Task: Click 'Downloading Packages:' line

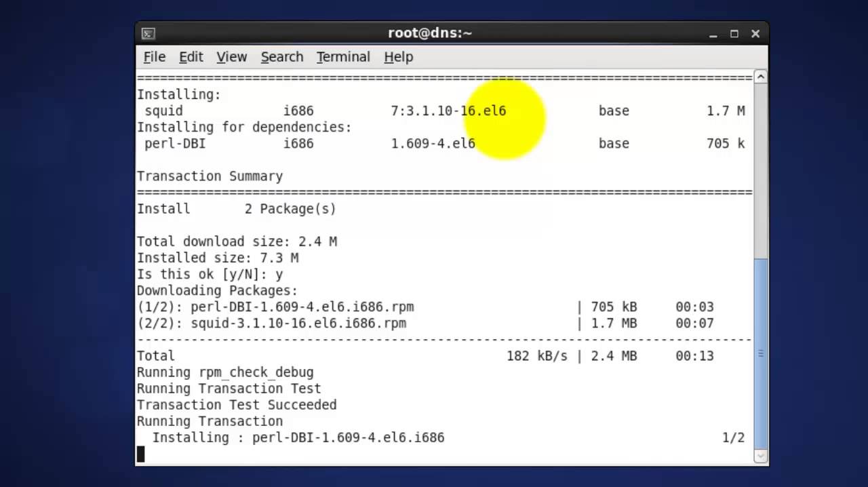Action: coord(217,290)
